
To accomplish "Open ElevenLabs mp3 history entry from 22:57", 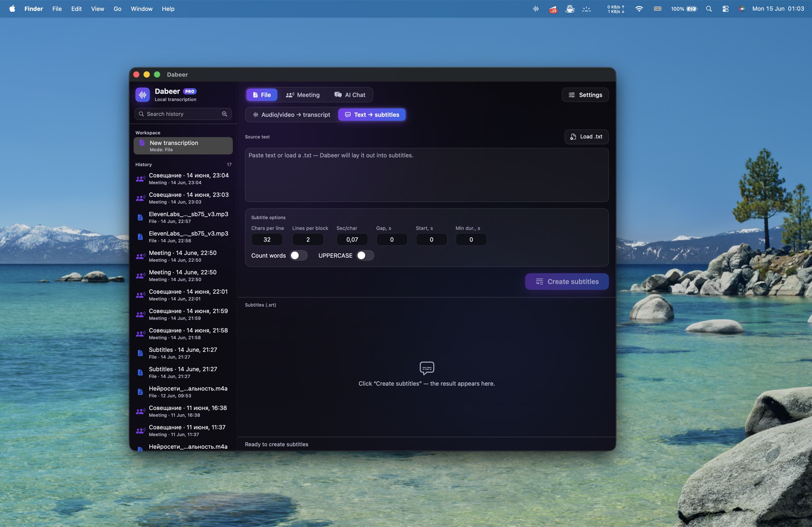I will pos(183,217).
